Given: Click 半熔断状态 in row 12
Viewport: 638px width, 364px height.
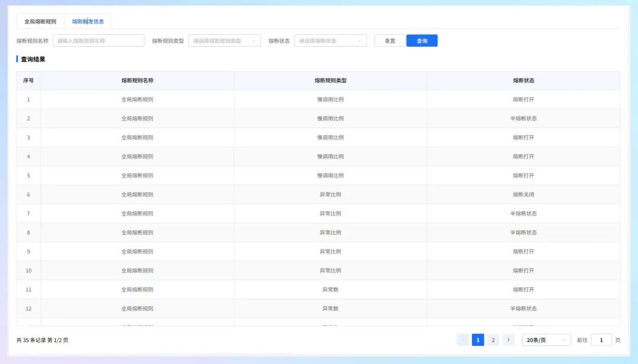Looking at the screenshot, I should (x=523, y=309).
